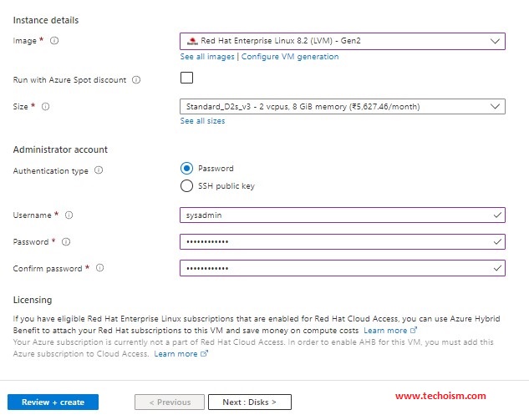Click the validation checkmark in Username field
The height and width of the screenshot is (420, 529).
[x=497, y=215]
